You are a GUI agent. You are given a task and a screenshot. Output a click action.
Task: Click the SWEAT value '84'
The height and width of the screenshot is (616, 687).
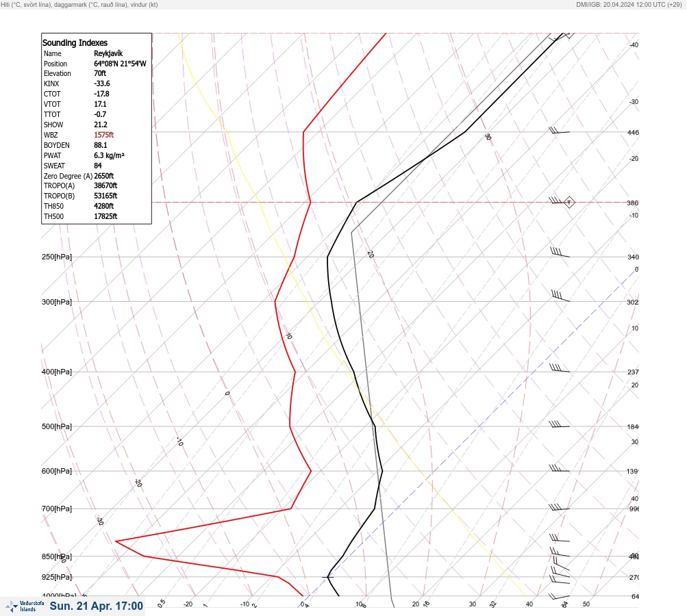[98, 166]
